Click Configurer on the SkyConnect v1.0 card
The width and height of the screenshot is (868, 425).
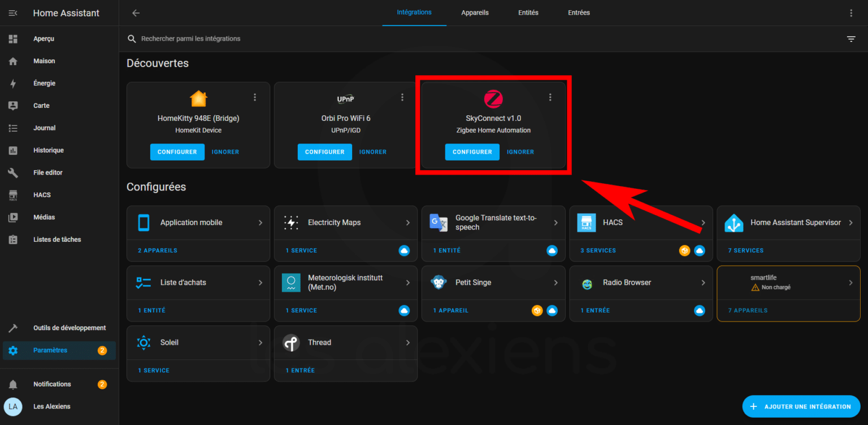point(472,151)
